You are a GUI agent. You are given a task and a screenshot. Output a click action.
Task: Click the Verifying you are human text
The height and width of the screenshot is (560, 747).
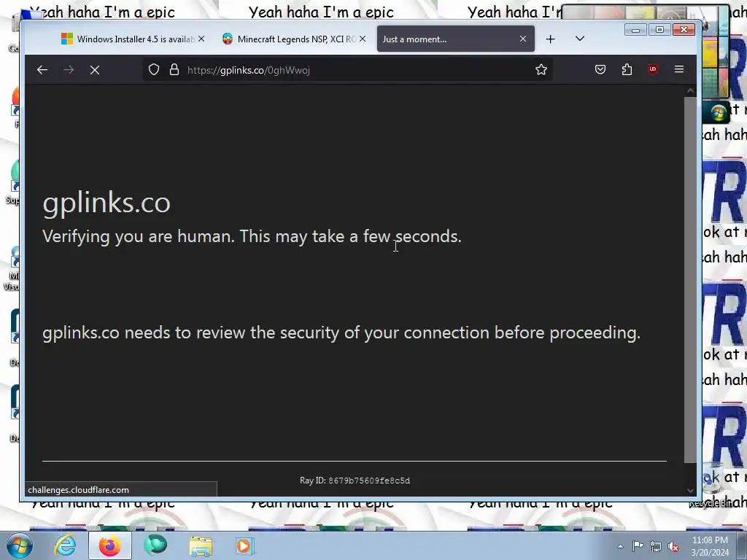pos(252,236)
